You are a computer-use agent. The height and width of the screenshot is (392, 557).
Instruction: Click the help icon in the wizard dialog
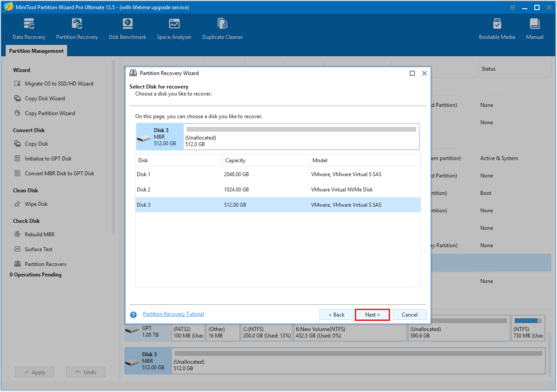pyautogui.click(x=133, y=314)
